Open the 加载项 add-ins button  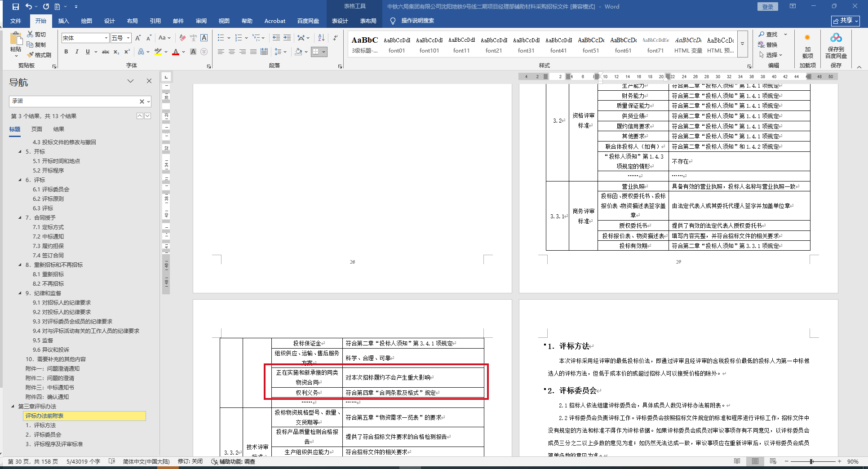tap(807, 46)
